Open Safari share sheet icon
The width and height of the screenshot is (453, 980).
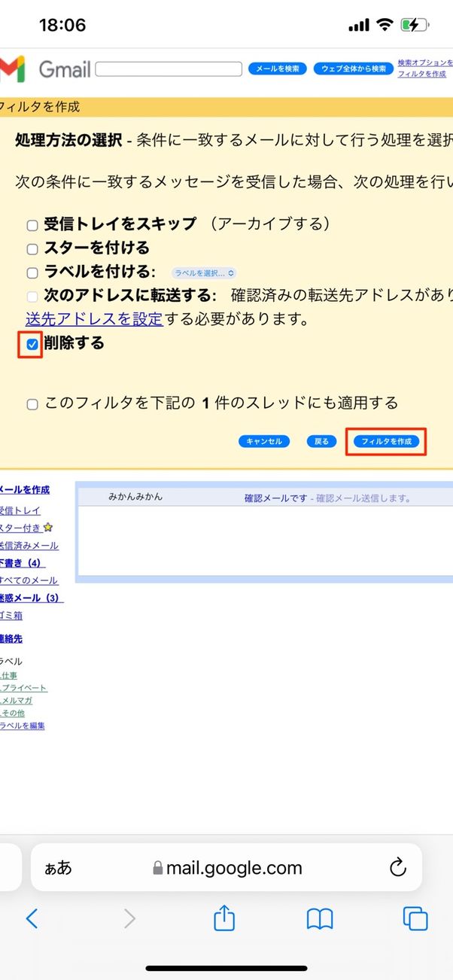[x=225, y=917]
